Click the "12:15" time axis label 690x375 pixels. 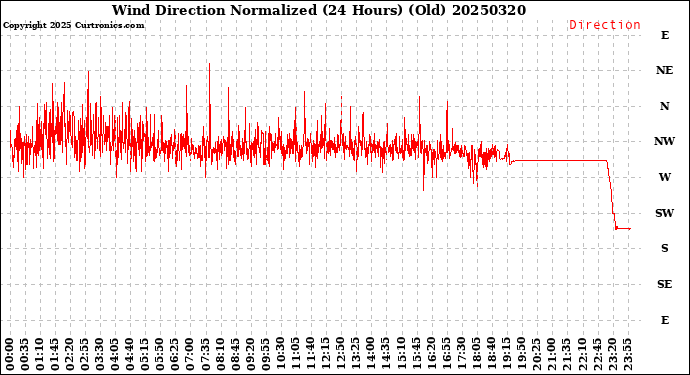[326, 354]
